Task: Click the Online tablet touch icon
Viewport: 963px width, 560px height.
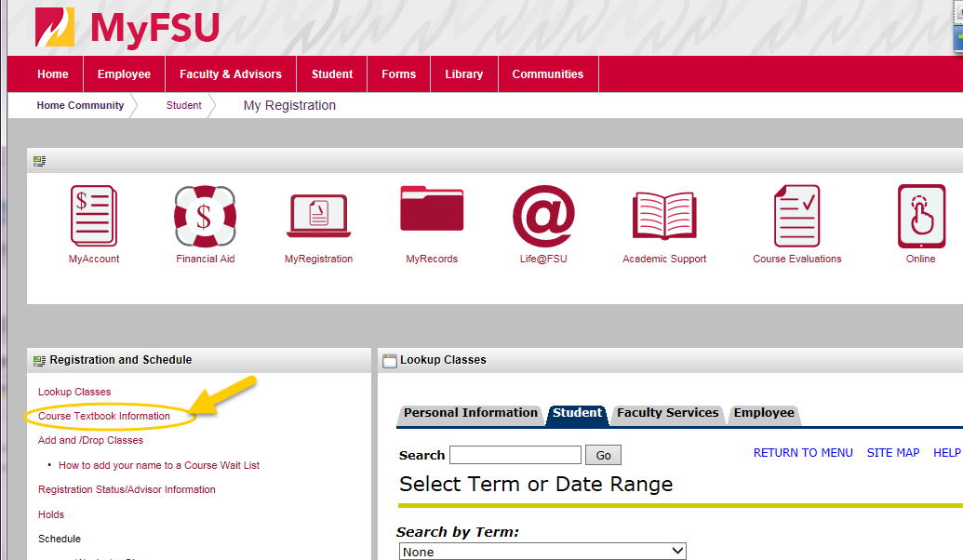Action: click(x=920, y=216)
